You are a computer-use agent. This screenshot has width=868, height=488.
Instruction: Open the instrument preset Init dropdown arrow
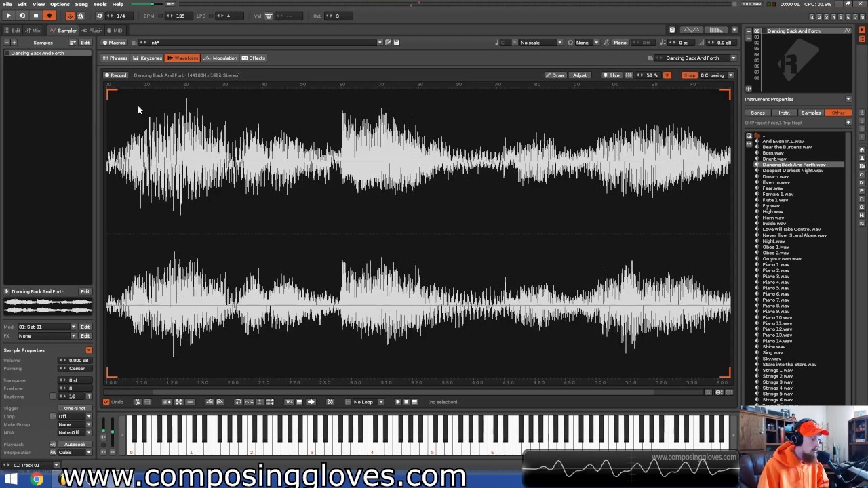coord(380,43)
